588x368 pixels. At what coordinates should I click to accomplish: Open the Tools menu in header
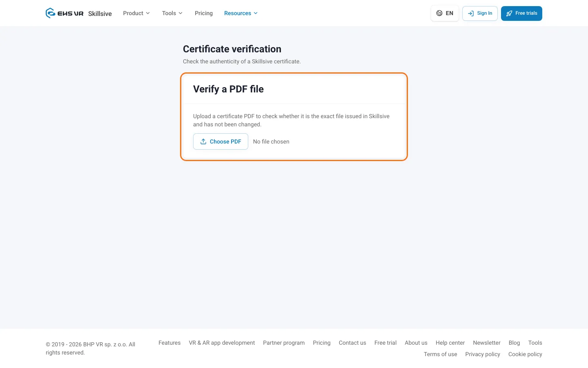pyautogui.click(x=172, y=13)
